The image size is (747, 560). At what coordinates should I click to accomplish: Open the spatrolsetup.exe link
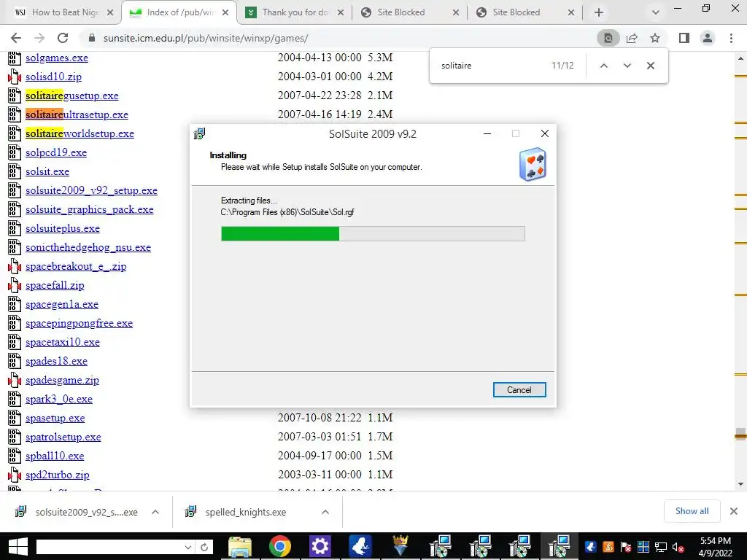(x=63, y=437)
